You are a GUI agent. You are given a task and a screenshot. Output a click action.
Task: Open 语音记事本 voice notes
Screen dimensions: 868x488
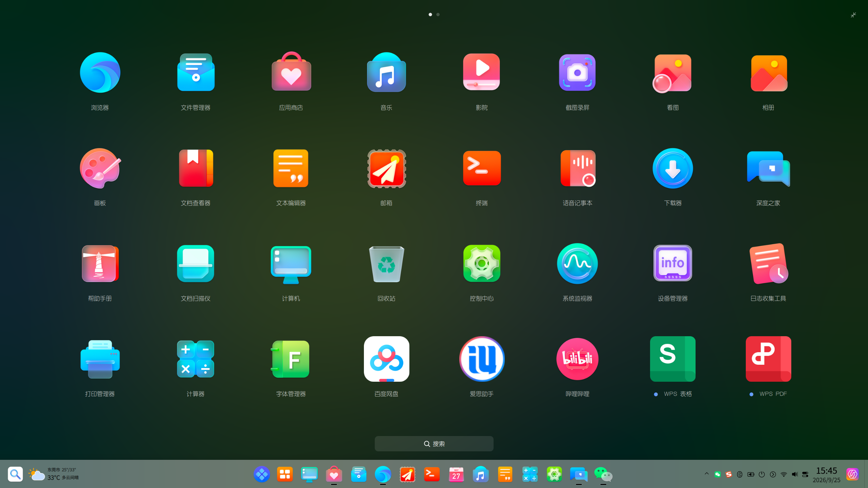[x=578, y=168]
